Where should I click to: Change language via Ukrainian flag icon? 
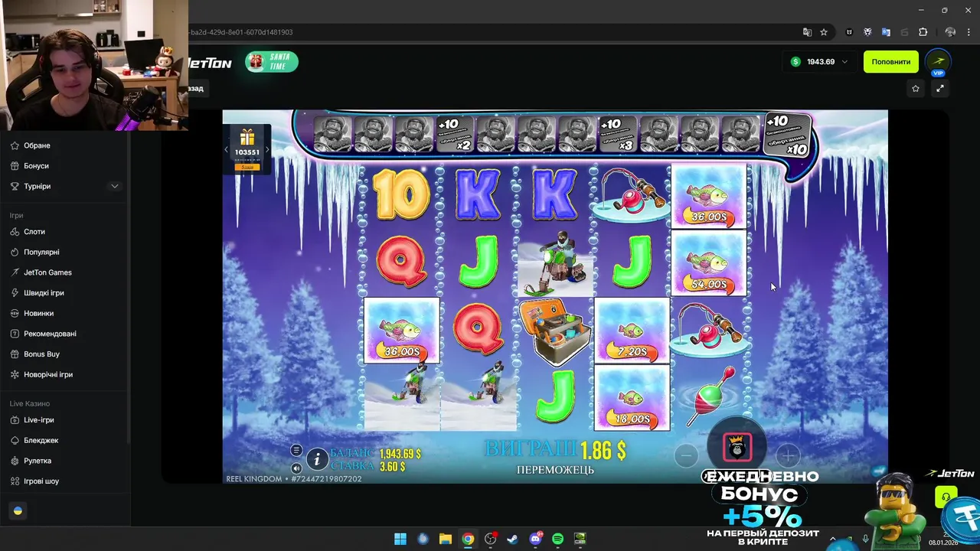(18, 510)
